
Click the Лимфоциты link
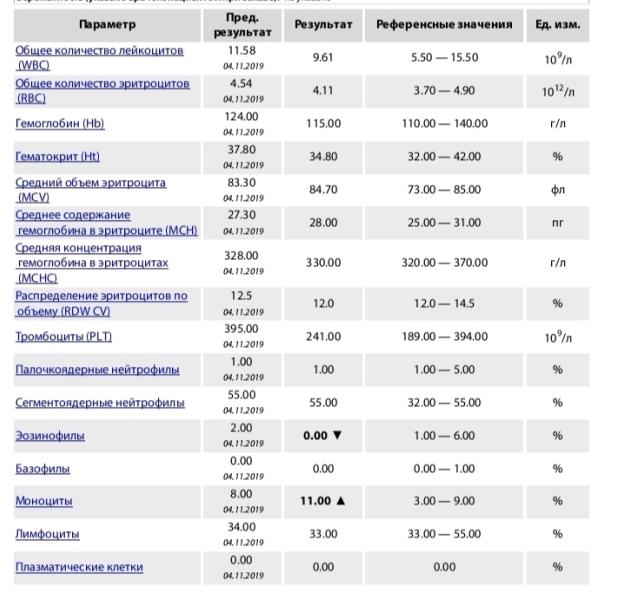click(x=47, y=534)
